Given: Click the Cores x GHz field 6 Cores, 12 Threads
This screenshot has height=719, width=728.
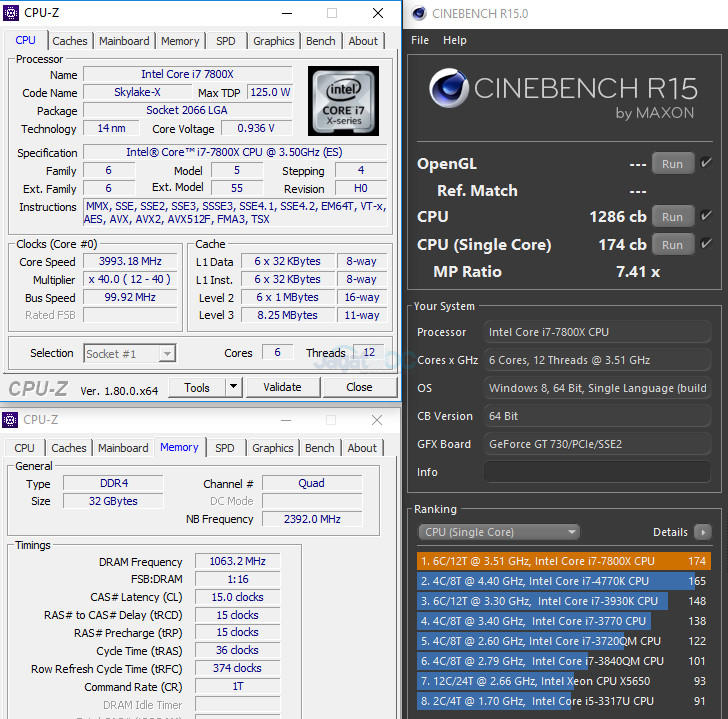Looking at the screenshot, I should click(x=597, y=360).
